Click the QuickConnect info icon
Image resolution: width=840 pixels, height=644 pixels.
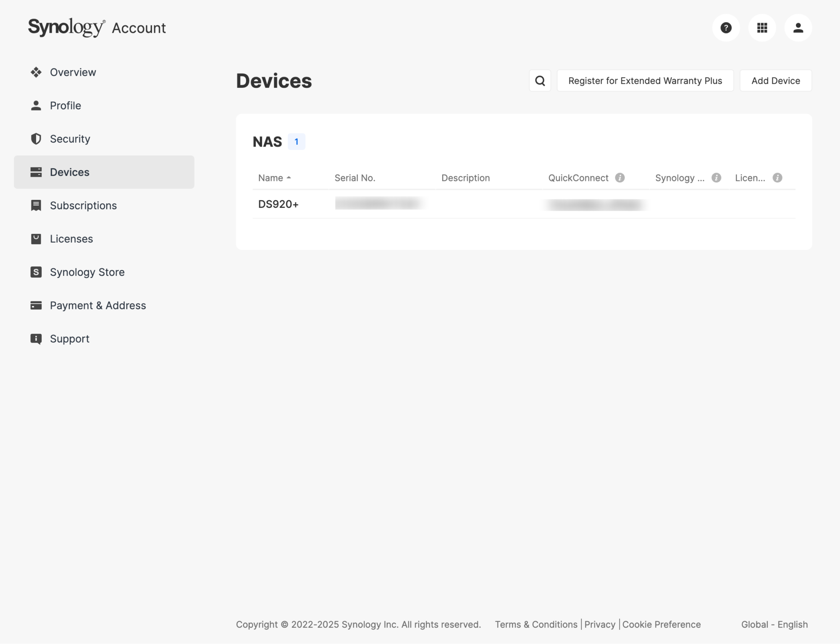[620, 178]
